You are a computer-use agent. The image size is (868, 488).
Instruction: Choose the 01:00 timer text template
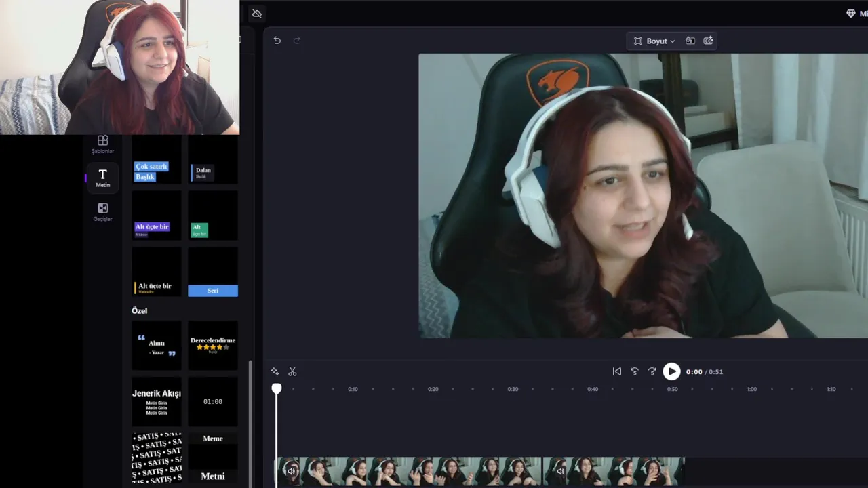(213, 402)
